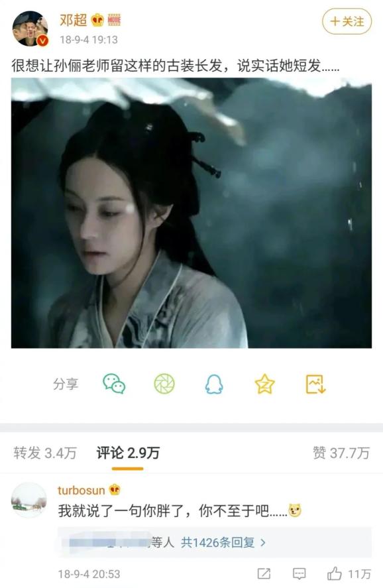
Task: Switch to the 转发 3.4万 tab
Action: click(45, 453)
